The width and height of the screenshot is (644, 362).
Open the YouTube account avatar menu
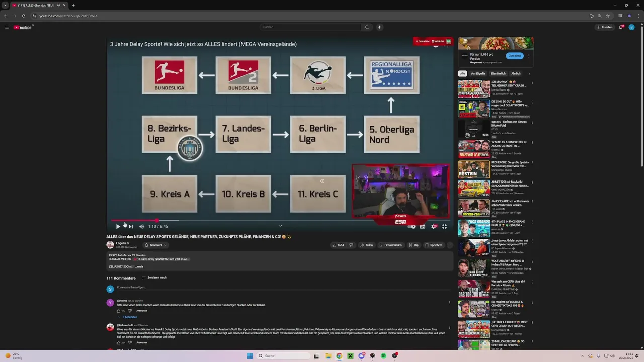point(631,27)
